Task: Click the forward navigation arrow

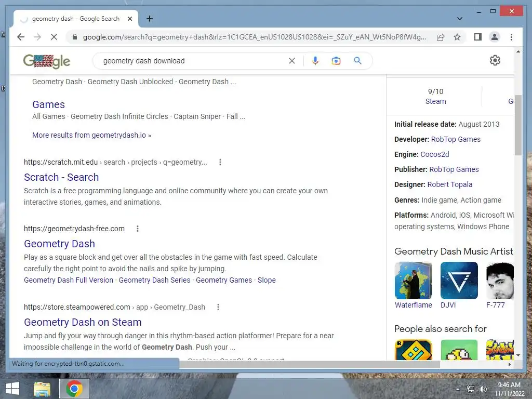Action: click(x=37, y=37)
